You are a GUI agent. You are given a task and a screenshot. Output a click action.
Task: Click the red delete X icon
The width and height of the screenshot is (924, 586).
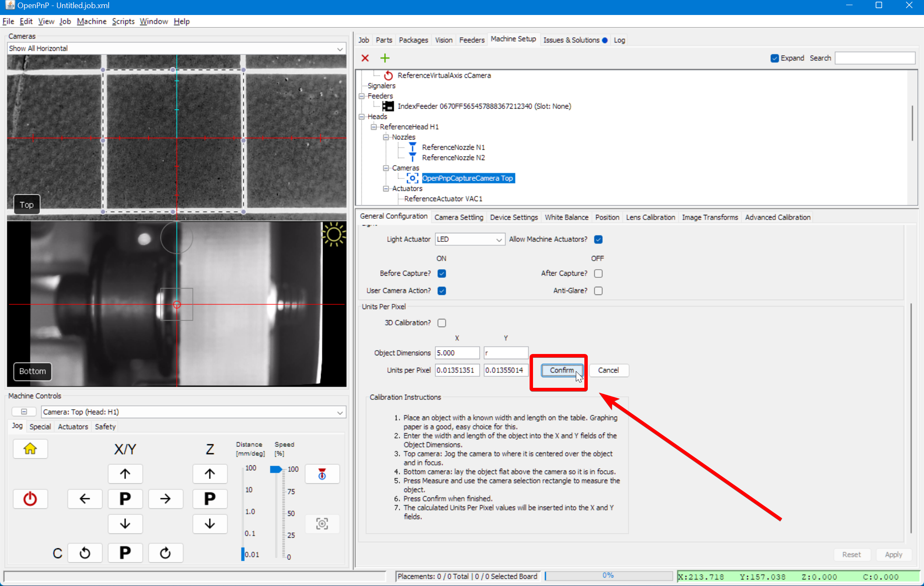point(365,58)
